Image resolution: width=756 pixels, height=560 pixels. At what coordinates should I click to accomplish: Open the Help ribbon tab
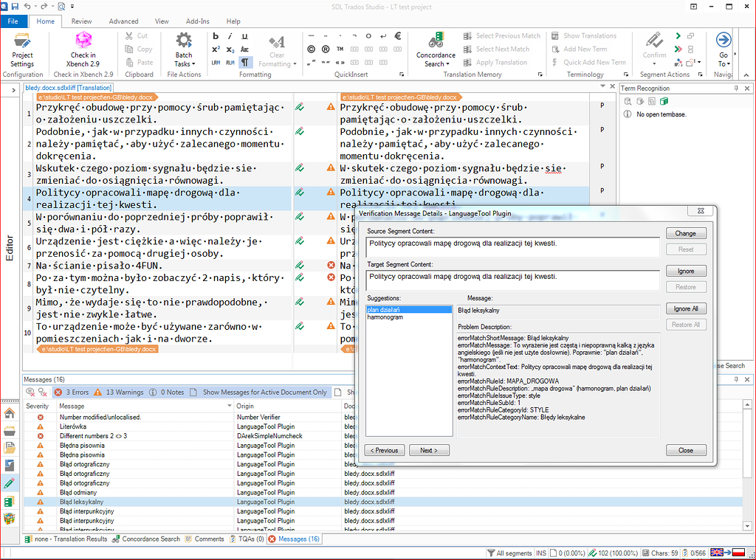233,21
